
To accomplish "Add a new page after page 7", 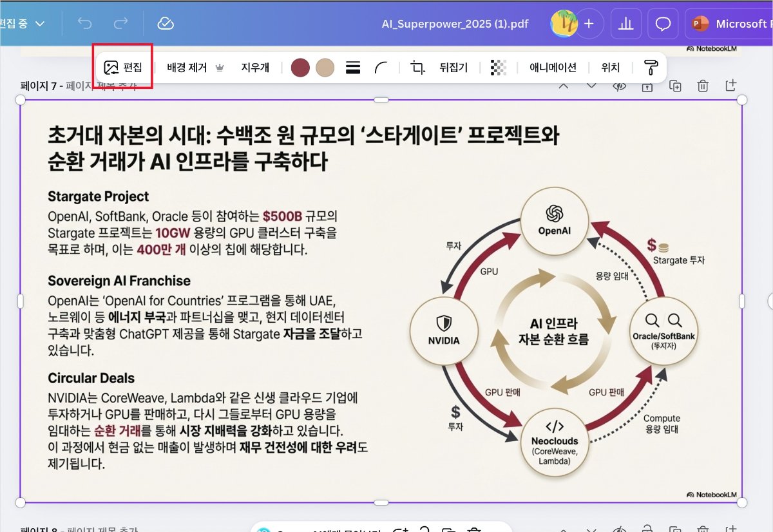I will pos(731,86).
